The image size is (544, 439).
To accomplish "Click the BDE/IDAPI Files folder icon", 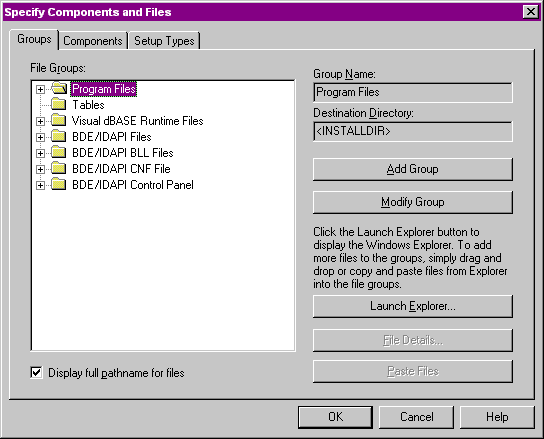I will 59,136.
